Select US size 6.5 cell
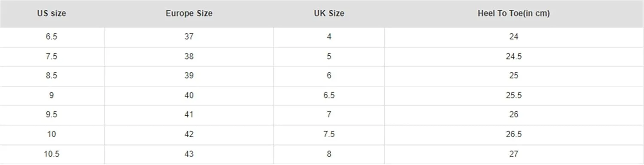 pos(52,37)
